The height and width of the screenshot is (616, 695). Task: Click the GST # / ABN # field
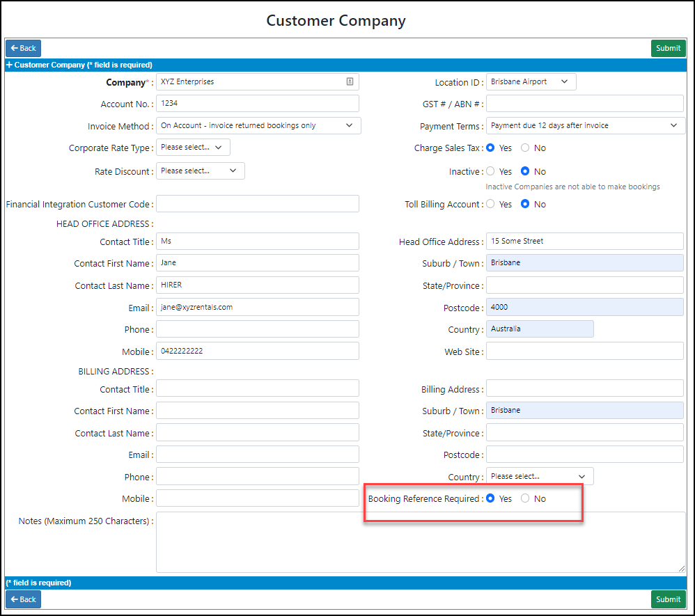pos(585,103)
